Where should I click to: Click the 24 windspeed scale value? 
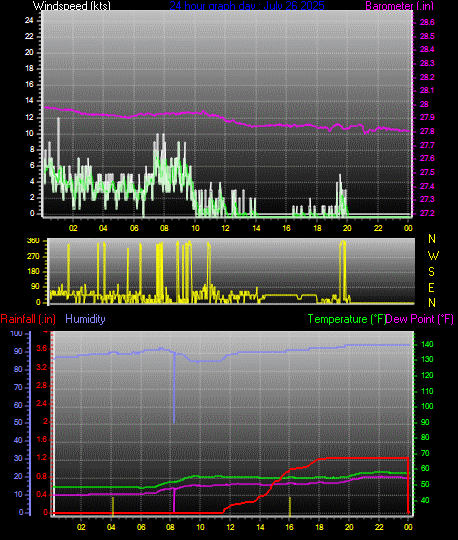pos(29,20)
